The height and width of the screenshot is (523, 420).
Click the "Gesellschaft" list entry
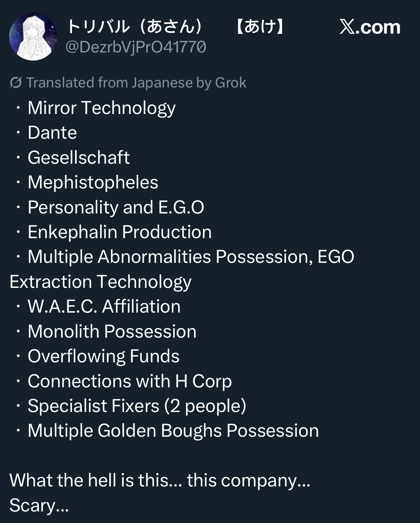click(79, 157)
